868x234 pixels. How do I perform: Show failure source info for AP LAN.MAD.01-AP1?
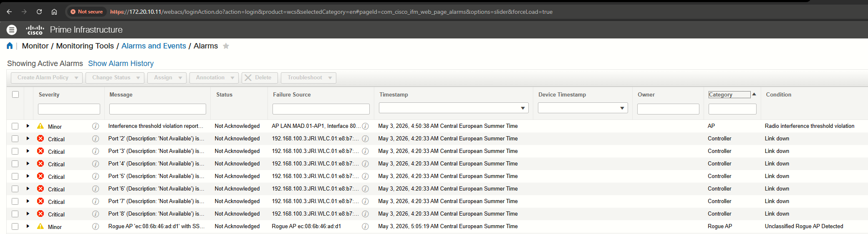point(365,126)
